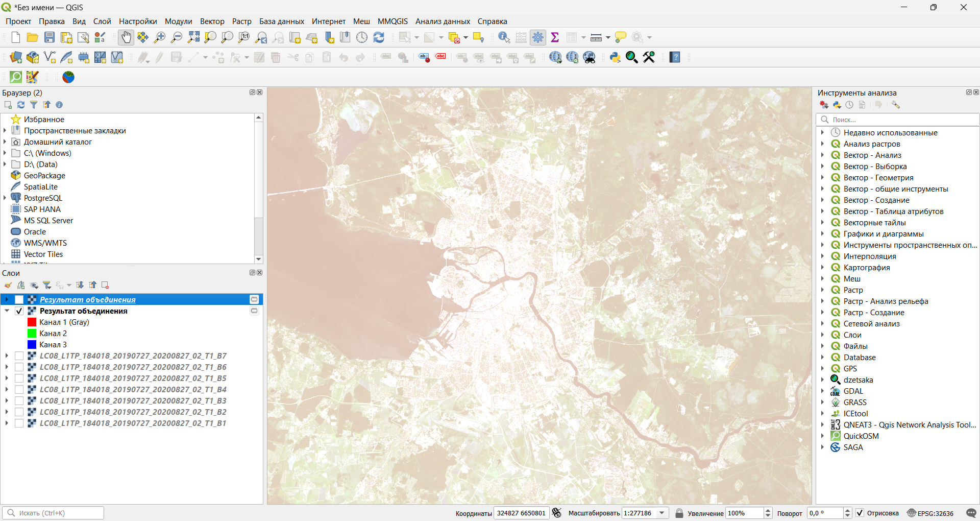The width and height of the screenshot is (980, 521).
Task: Click the Help question mark icon
Action: point(675,57)
